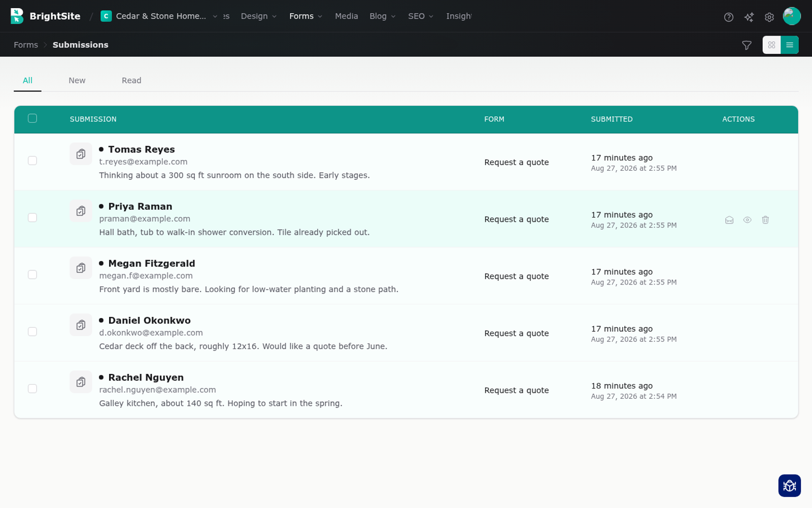The width and height of the screenshot is (812, 508).
Task: Click the Cedar & Stone site badge icon
Action: click(106, 16)
